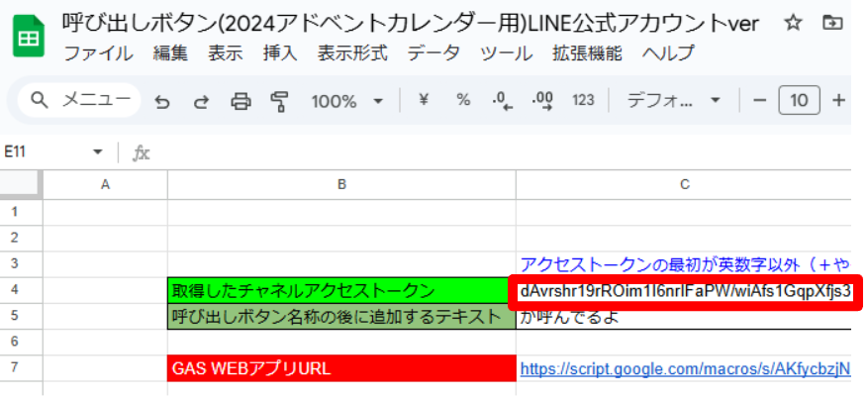Screen dimensions: 868x400
Task: Open the 100% zoom dropdown
Action: 347,101
